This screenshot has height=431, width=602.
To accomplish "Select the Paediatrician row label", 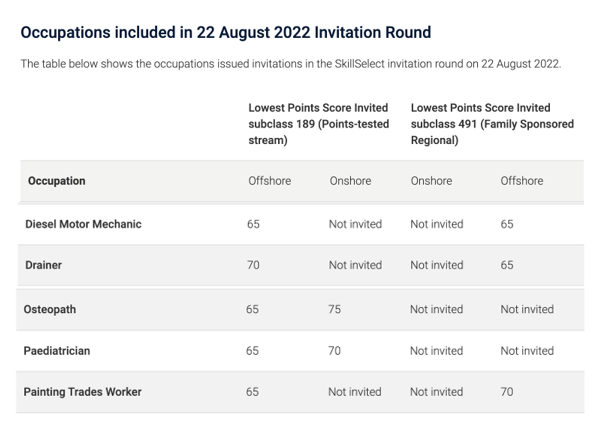I will pos(58,351).
